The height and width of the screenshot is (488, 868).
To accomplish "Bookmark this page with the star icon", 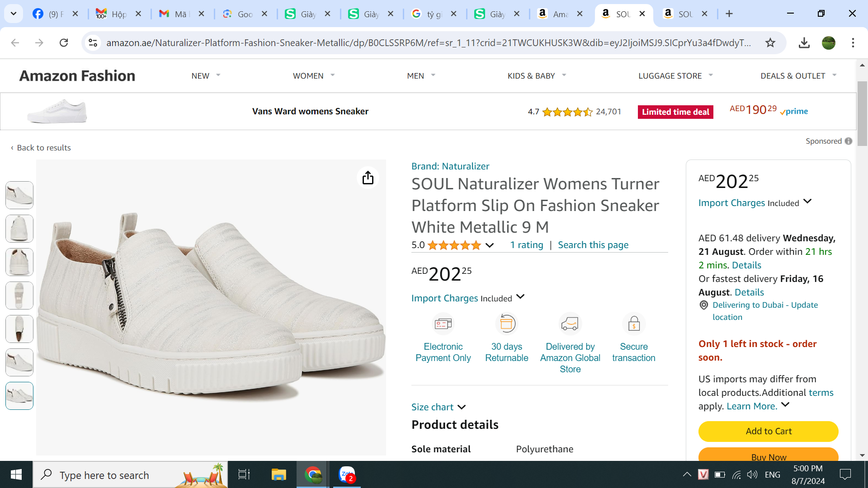I will [x=770, y=42].
